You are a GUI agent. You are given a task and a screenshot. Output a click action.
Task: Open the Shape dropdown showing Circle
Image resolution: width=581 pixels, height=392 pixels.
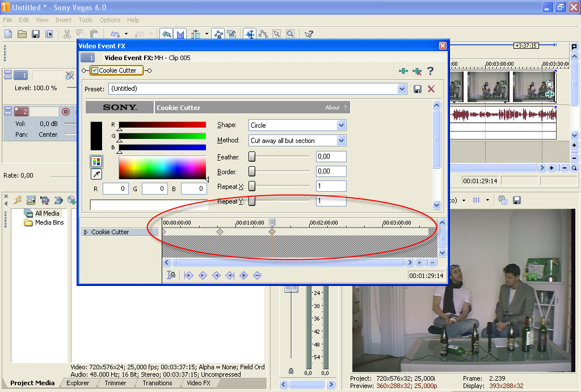tap(341, 125)
